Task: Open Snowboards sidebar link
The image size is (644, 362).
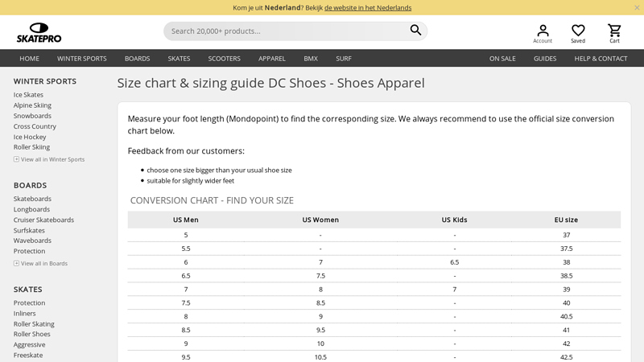Action: coord(32,116)
